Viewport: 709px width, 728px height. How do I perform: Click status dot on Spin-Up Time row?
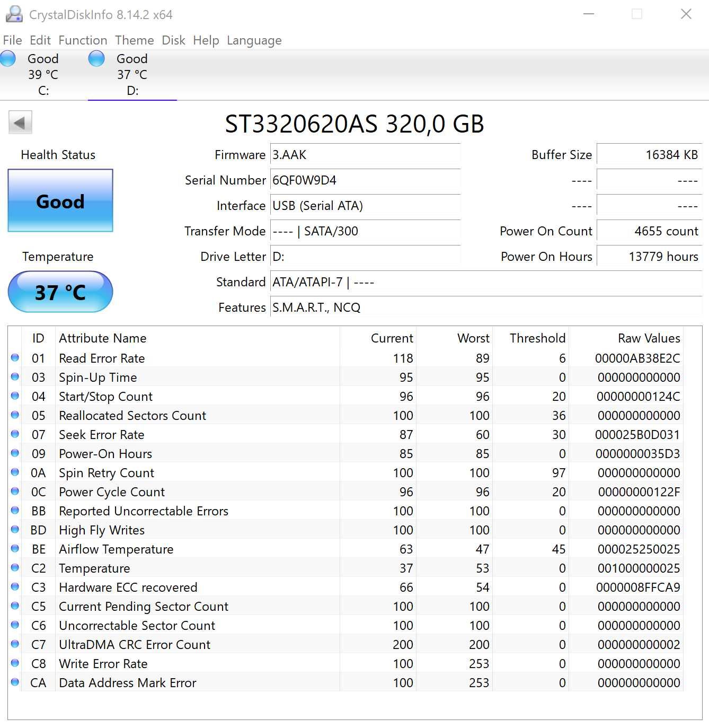point(15,377)
